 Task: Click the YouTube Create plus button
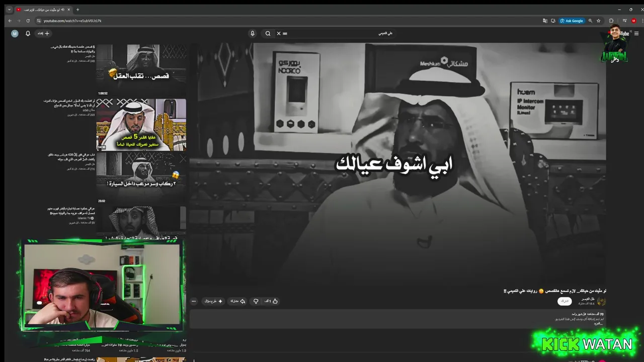click(44, 33)
